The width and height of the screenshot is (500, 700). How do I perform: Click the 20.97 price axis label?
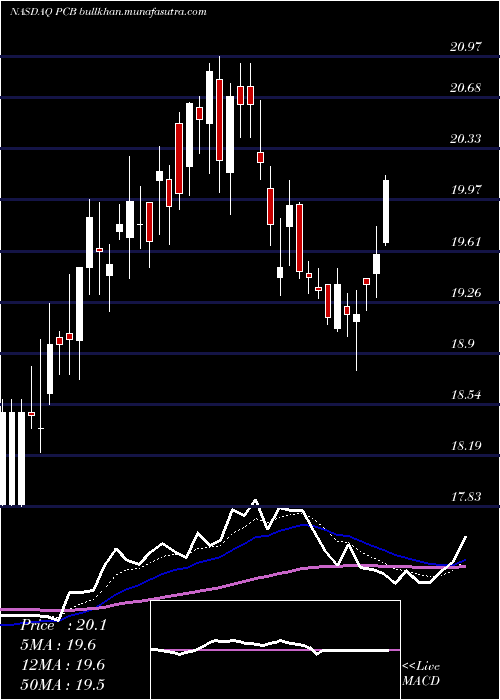click(466, 46)
